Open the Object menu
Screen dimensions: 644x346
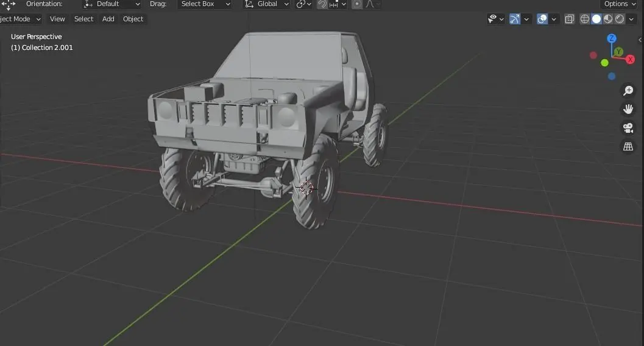pos(133,19)
